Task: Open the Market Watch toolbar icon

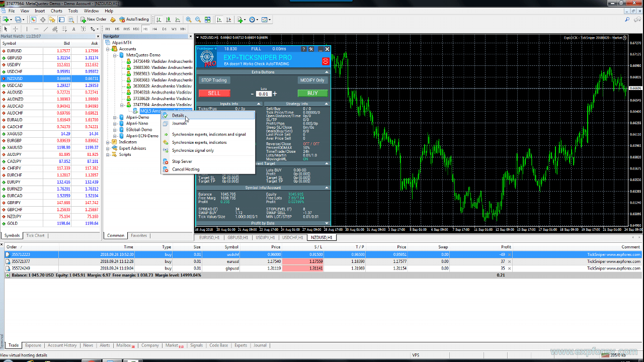Action: click(33, 20)
